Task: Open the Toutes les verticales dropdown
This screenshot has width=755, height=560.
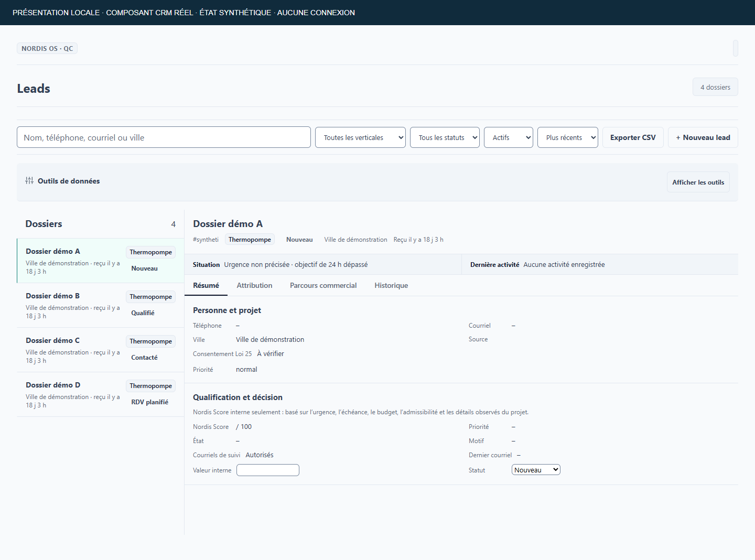Action: tap(360, 137)
